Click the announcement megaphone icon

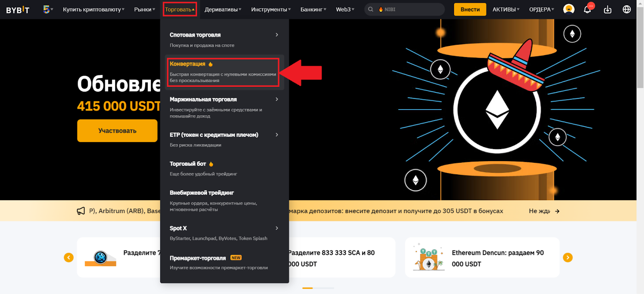[x=81, y=211]
